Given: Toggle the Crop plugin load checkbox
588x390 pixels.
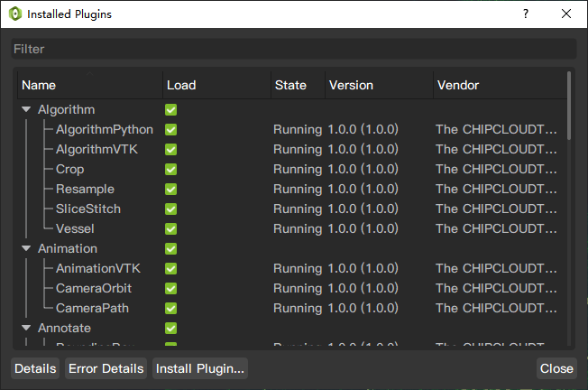Looking at the screenshot, I should [x=171, y=170].
